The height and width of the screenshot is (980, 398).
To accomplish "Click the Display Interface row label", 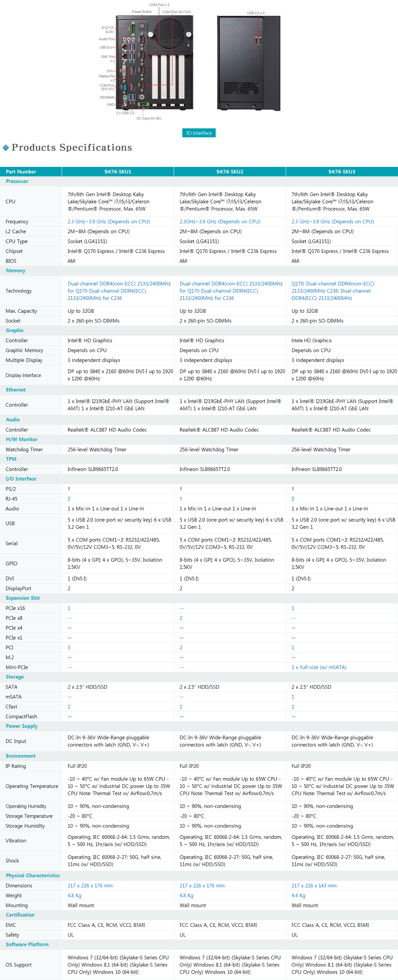I will pos(23,375).
